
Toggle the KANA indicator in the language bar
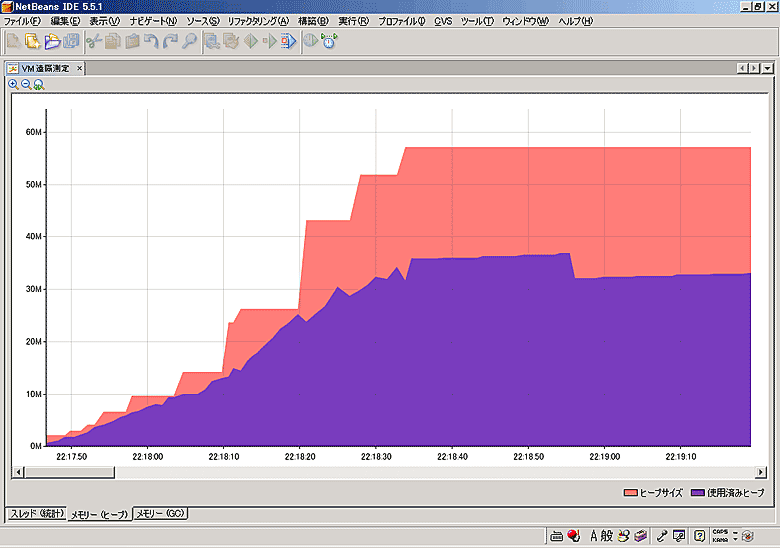(720, 540)
